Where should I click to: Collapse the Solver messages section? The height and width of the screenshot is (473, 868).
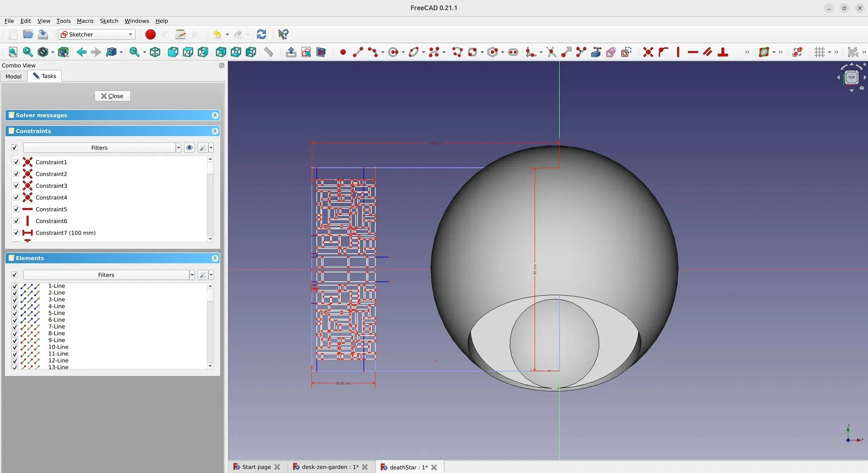pos(215,115)
